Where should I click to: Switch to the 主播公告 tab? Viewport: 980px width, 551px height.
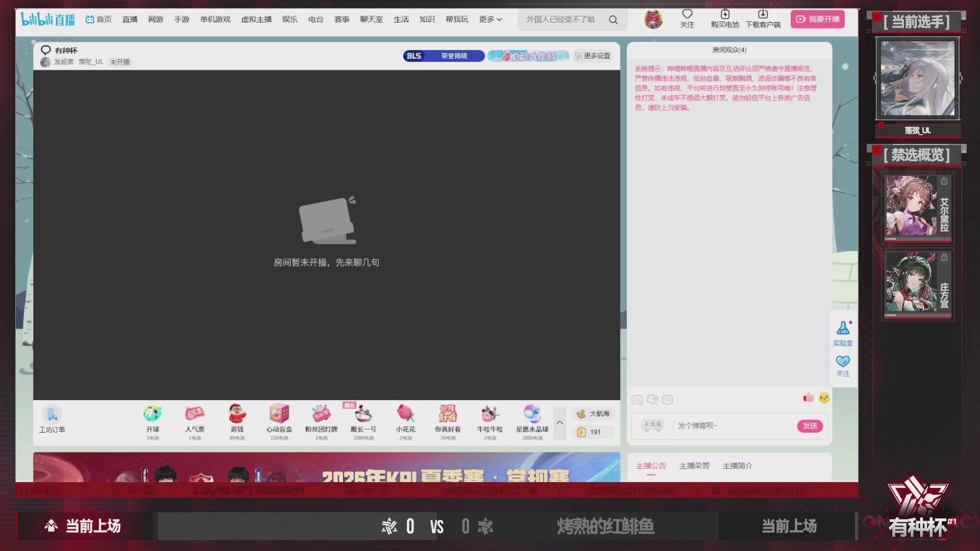651,465
